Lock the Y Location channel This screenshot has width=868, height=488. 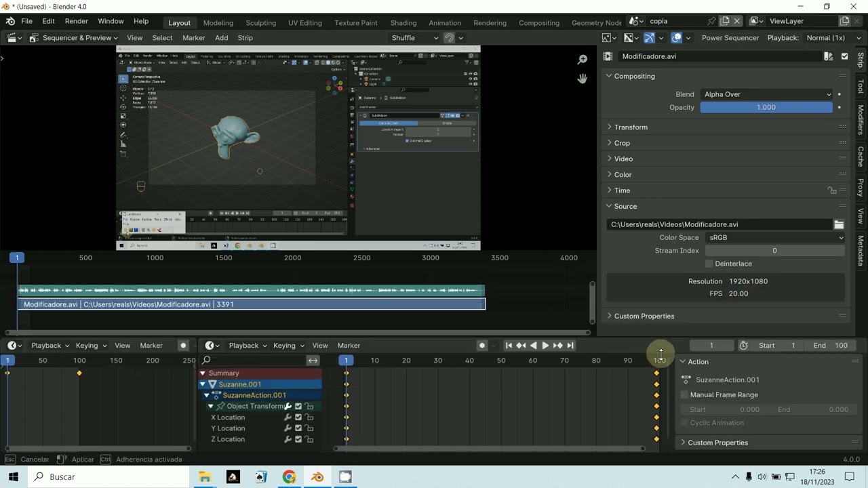point(309,428)
